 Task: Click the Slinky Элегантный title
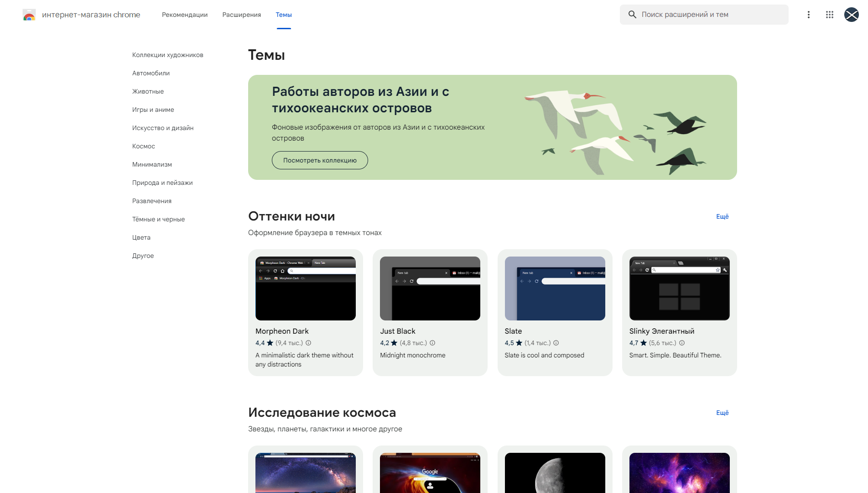click(662, 331)
